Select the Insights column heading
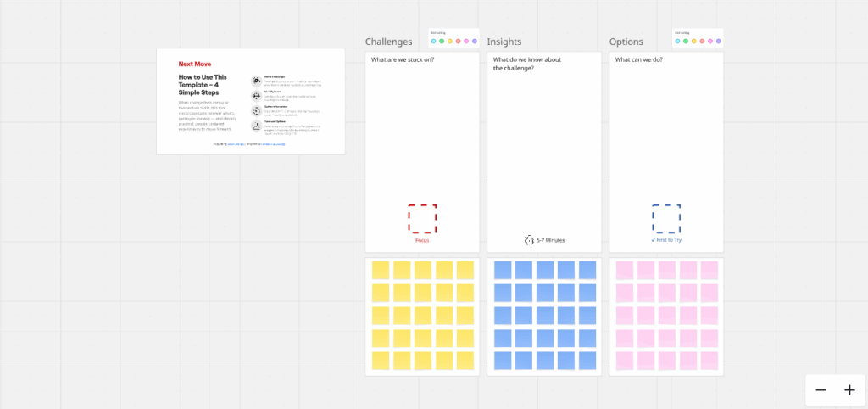The height and width of the screenshot is (409, 868). [504, 42]
